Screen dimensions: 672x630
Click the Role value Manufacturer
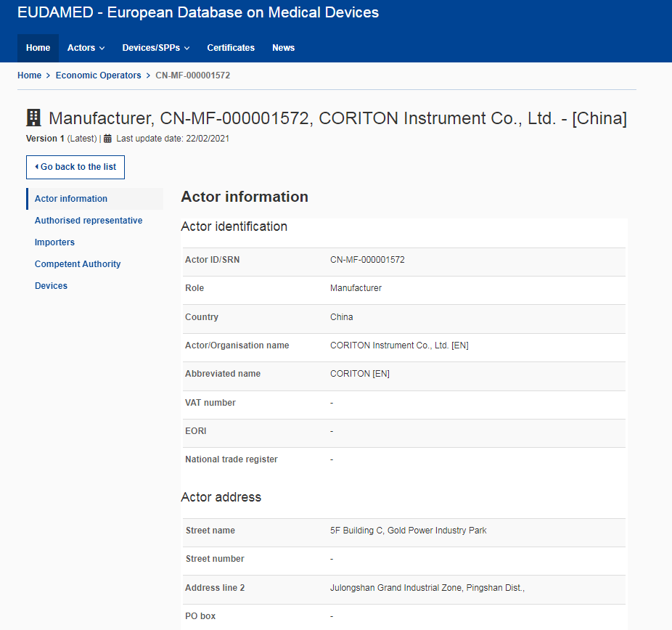[x=356, y=288]
